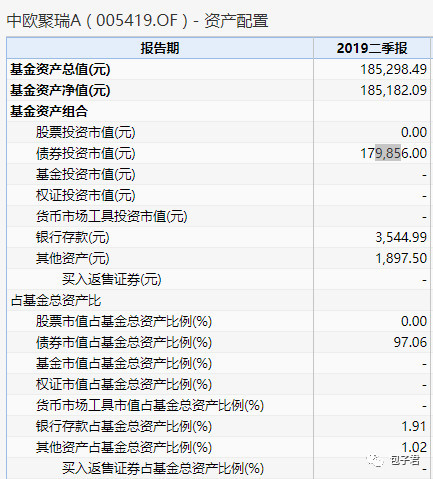Select the other assets ratio value 1.02
This screenshot has width=433, height=479.
click(414, 447)
